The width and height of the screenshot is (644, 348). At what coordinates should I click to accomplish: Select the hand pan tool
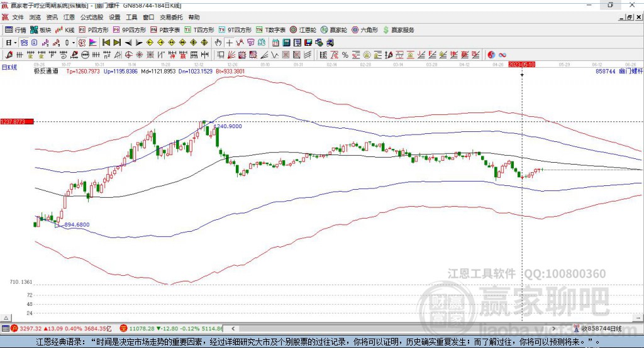click(x=218, y=43)
